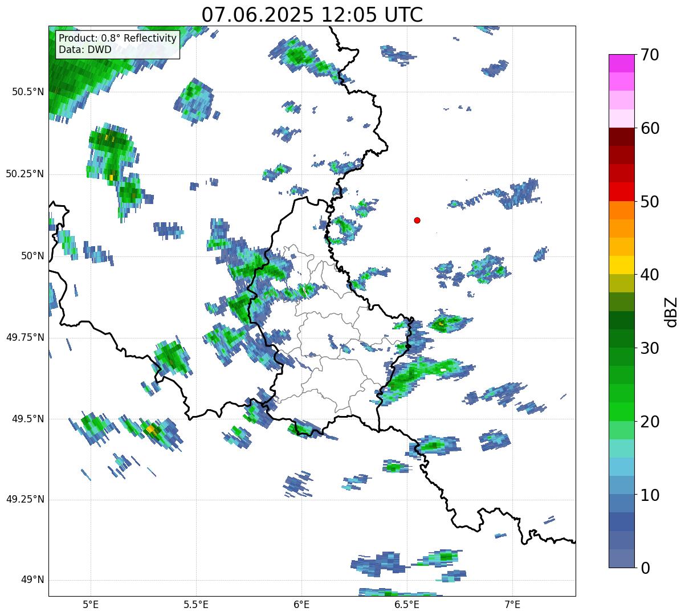Image resolution: width=685 pixels, height=616 pixels.
Task: Click the red station marker dot
Action: (417, 220)
